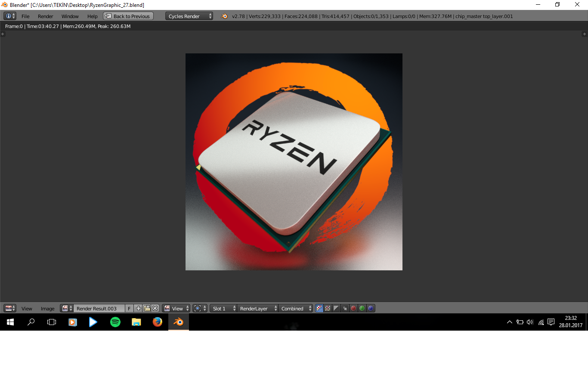Show red channel only

pyautogui.click(x=353, y=308)
